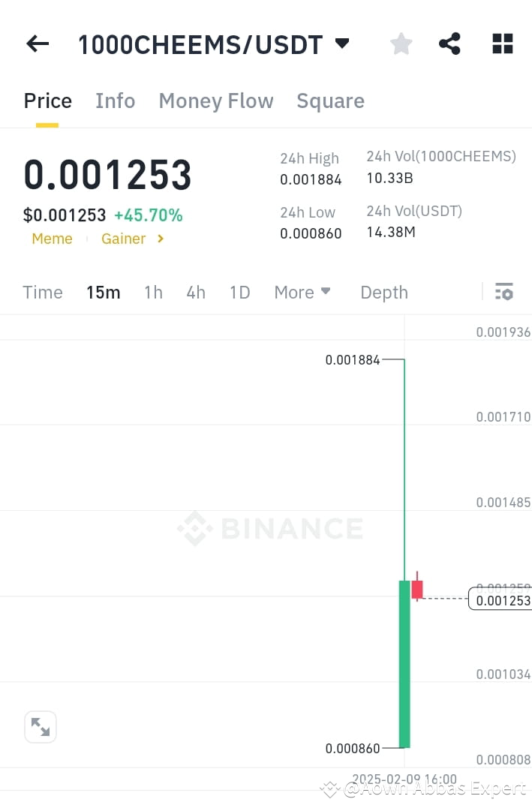The image size is (532, 805).
Task: Expand chart to fullscreen view
Action: click(x=40, y=726)
